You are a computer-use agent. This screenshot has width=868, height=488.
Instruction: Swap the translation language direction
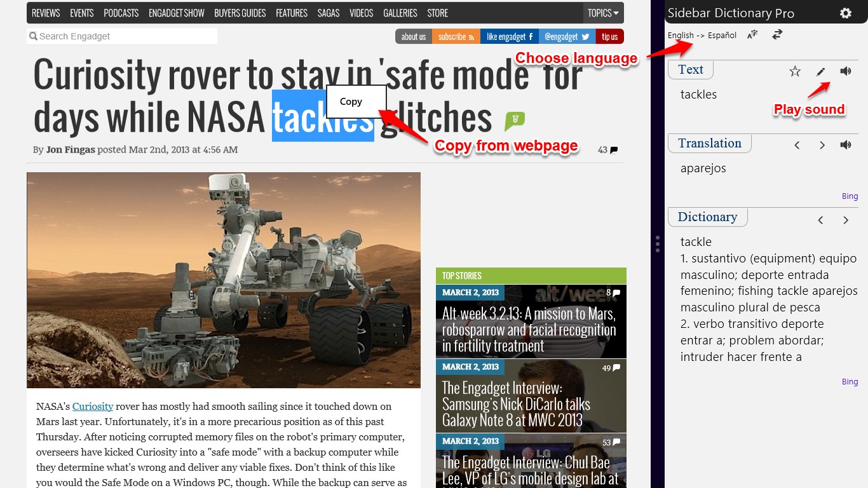click(776, 34)
